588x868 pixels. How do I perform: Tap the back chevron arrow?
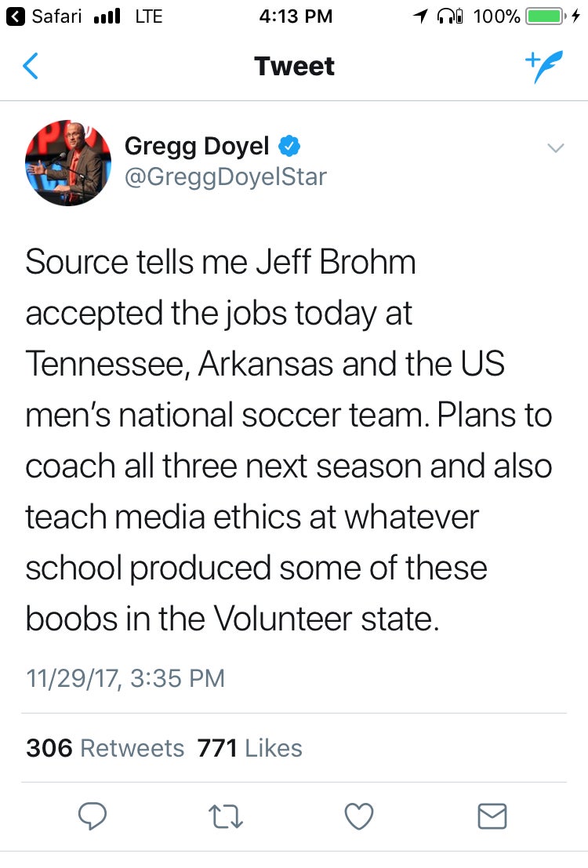[31, 67]
